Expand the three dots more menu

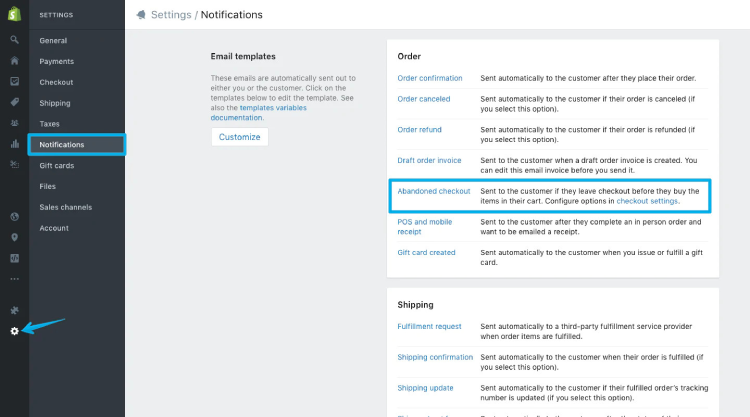point(14,279)
